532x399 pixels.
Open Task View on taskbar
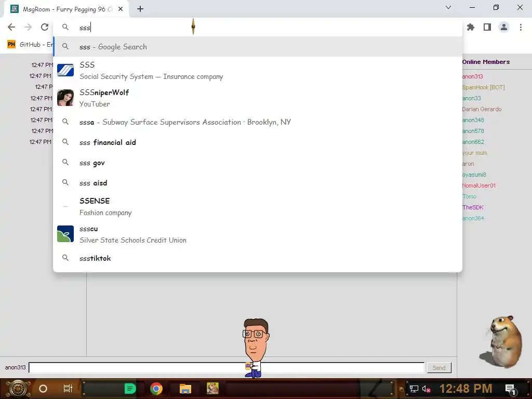point(68,389)
